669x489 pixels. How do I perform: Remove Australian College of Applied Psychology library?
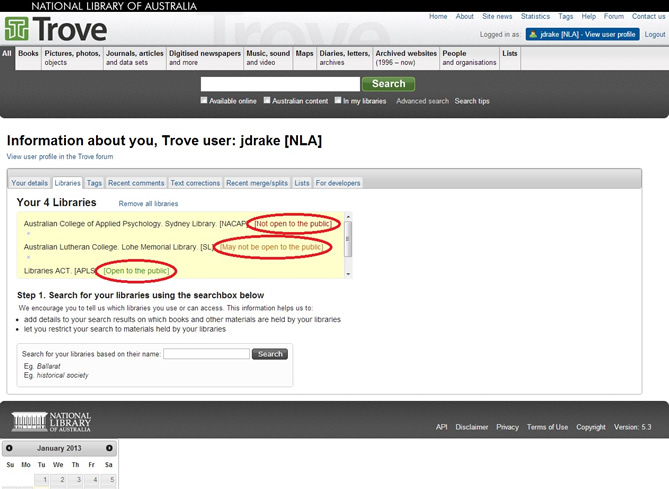tap(29, 233)
